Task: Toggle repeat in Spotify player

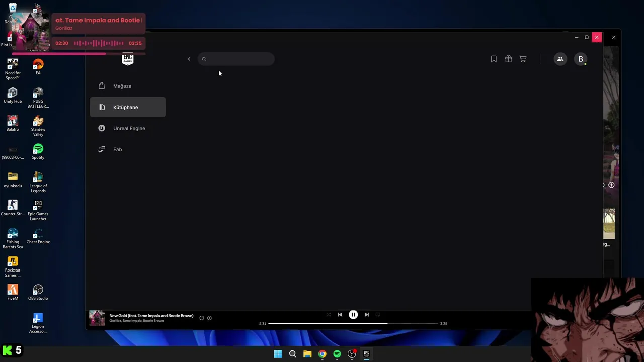Action: point(378,315)
